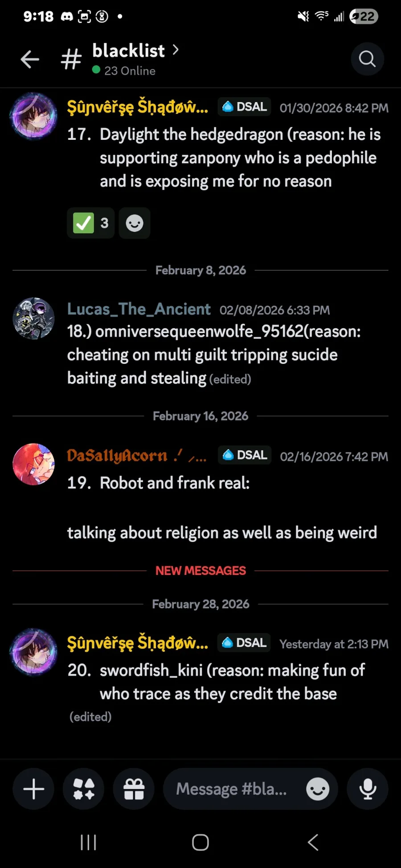Open the plus attachment menu
Viewport: 401px width, 868px height.
33,789
